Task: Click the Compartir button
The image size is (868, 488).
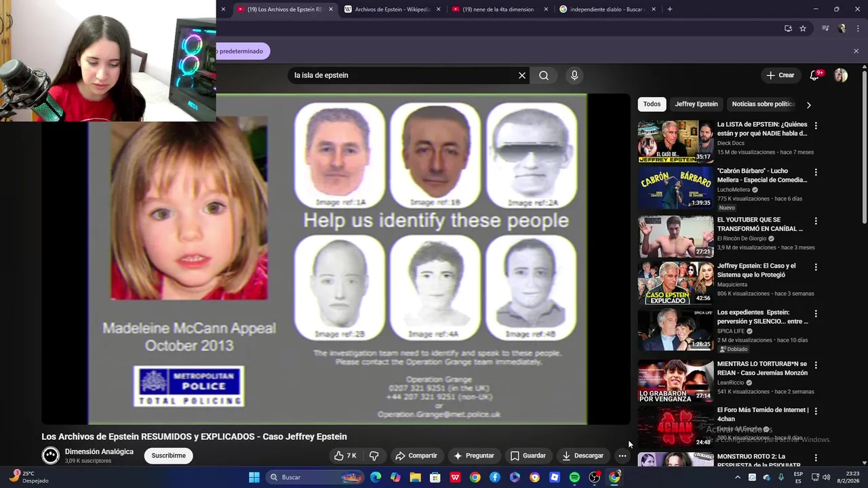Action: point(416,455)
